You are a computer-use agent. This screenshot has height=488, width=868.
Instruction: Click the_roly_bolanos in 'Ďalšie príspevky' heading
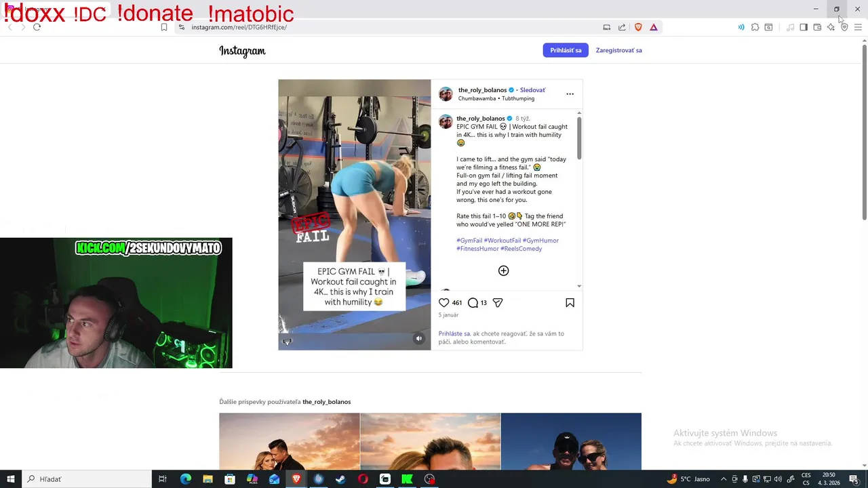(326, 402)
